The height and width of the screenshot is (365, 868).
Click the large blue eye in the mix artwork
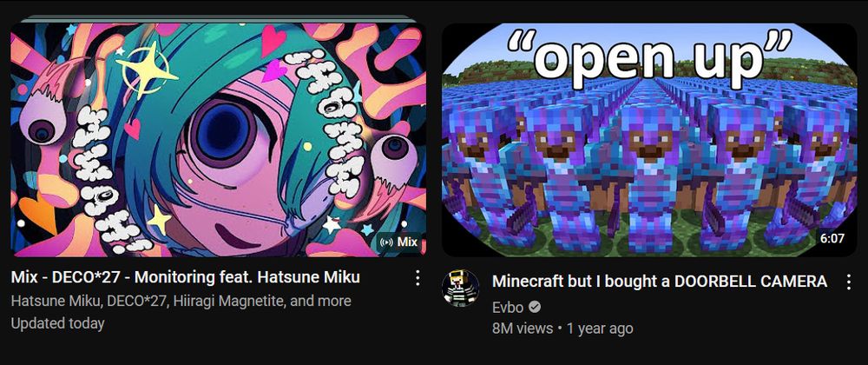point(226,133)
